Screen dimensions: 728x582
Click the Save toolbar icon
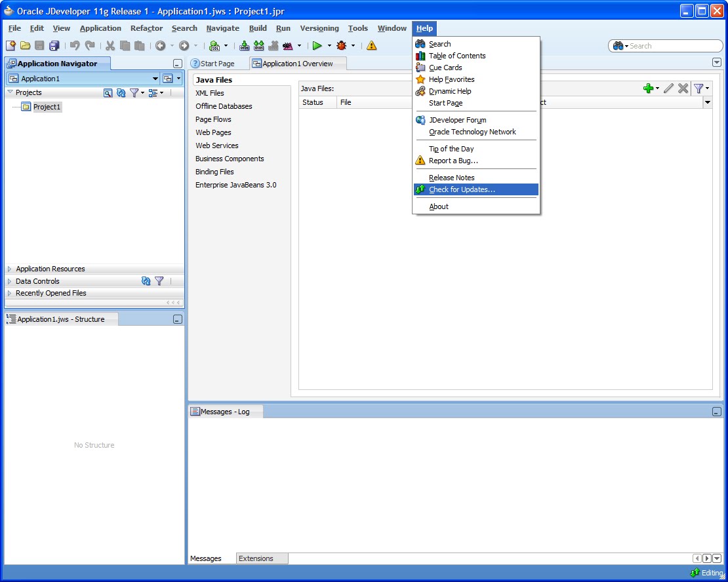[39, 45]
